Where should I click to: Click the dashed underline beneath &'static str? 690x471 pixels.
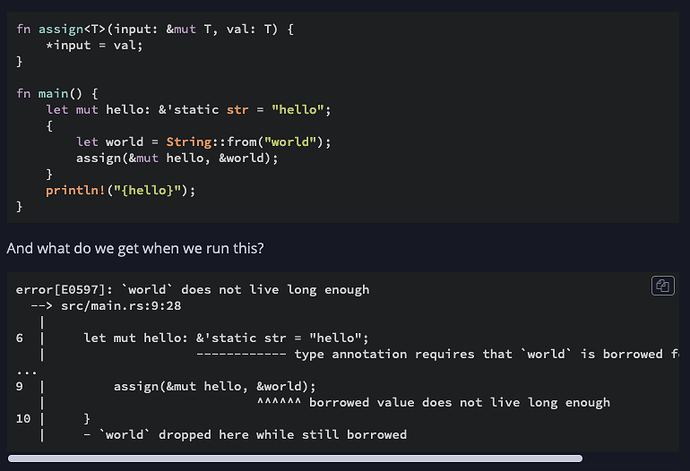click(x=241, y=354)
